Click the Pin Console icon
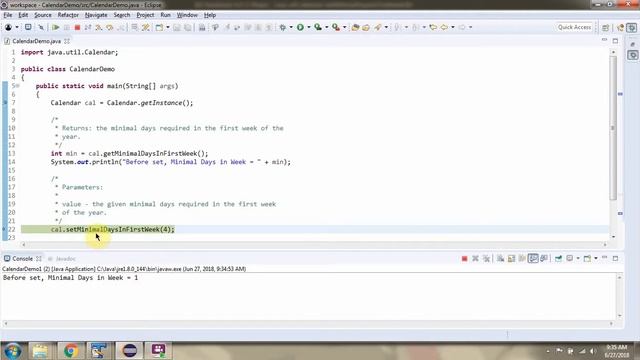 [558, 258]
